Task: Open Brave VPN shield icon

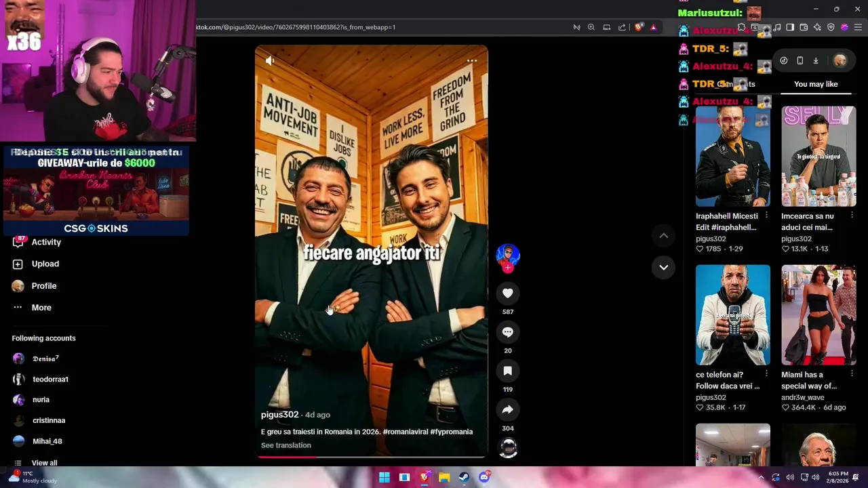Action: click(831, 27)
